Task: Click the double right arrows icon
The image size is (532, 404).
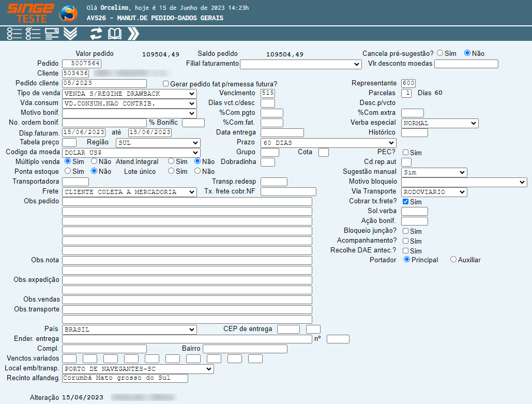Action: coord(133,34)
